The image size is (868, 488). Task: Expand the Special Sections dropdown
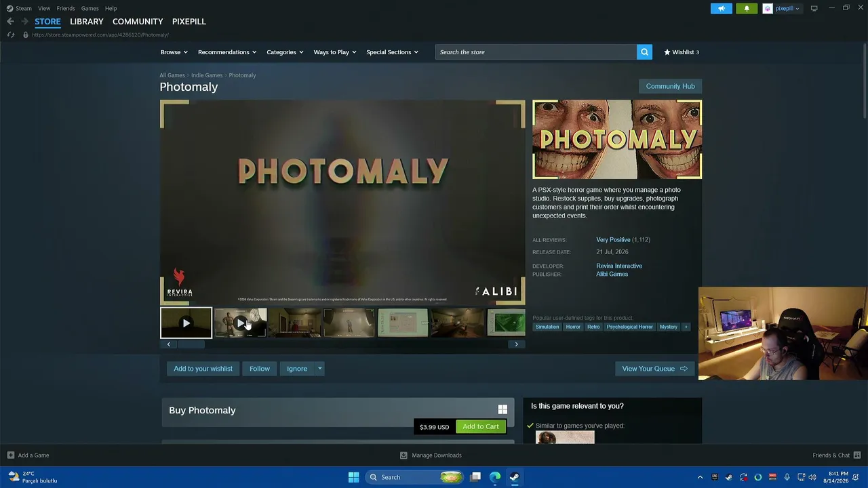[392, 52]
